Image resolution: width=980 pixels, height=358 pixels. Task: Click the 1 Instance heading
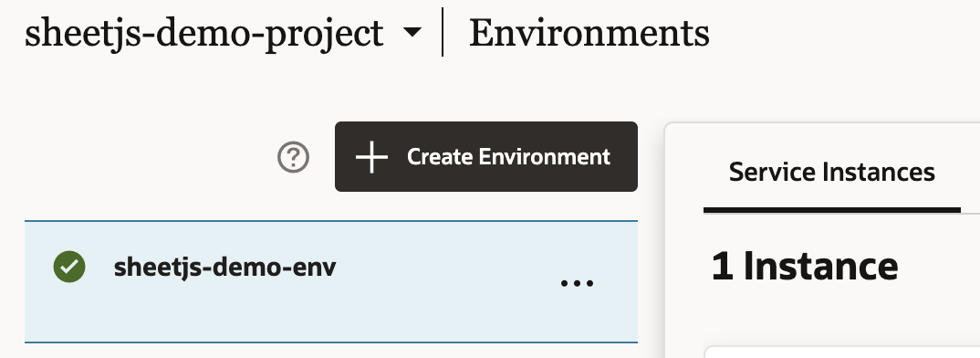[x=805, y=266]
